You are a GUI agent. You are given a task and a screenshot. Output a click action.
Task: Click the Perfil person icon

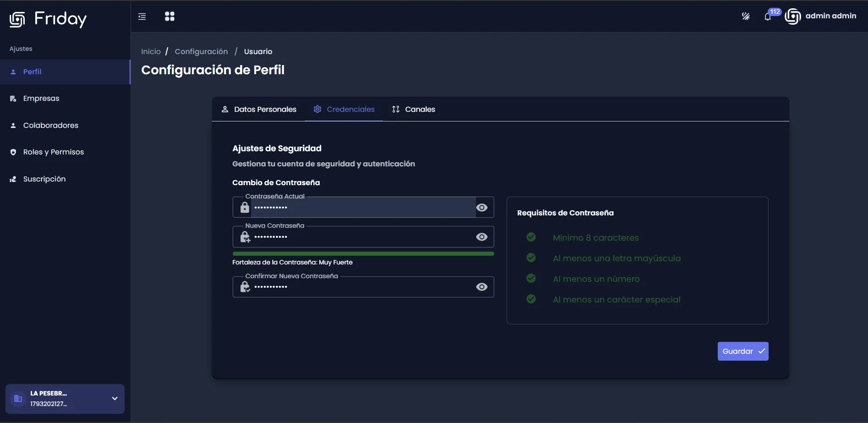13,72
